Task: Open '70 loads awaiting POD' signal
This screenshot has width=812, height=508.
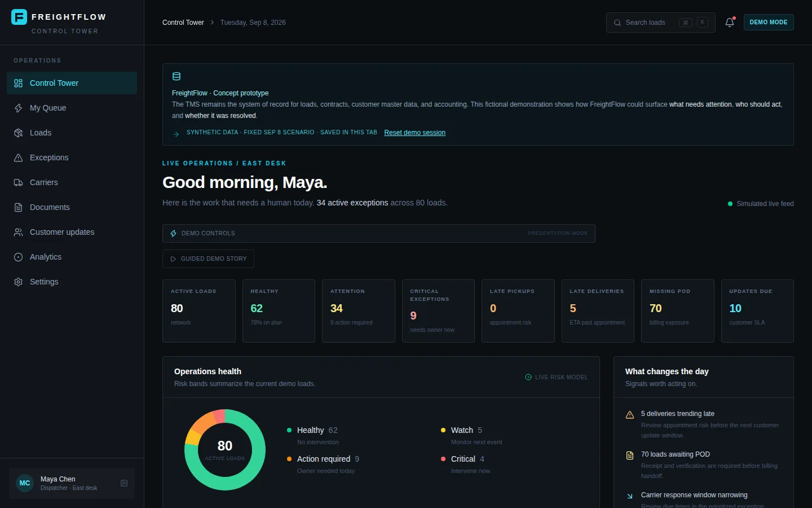Action: (x=704, y=465)
